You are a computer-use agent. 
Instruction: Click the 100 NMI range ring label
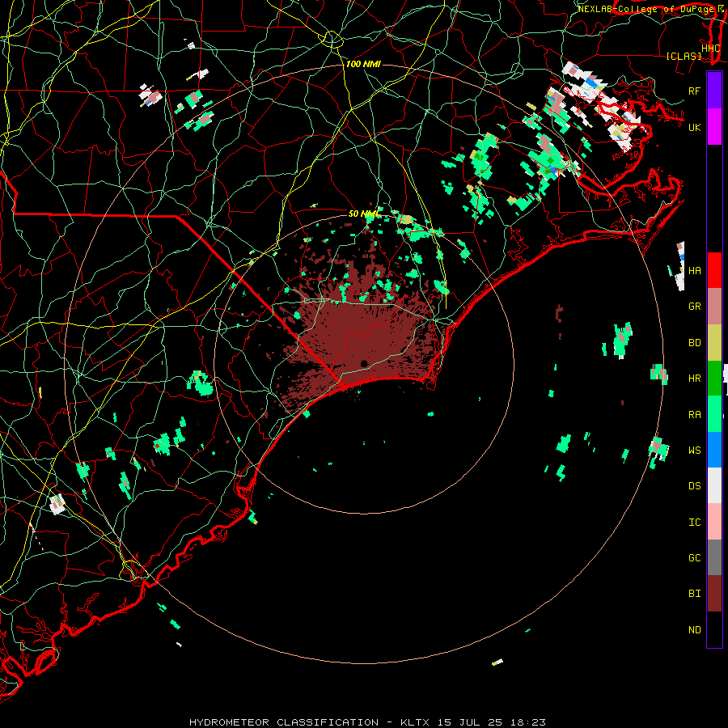click(x=363, y=64)
